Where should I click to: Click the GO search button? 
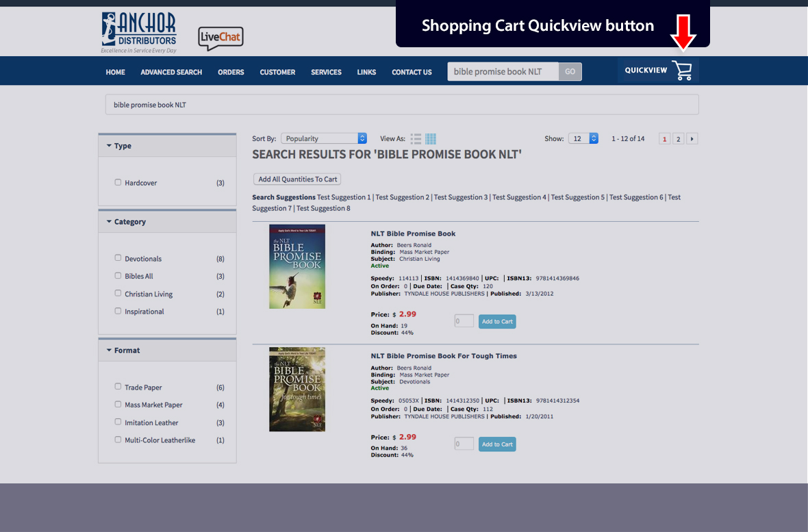pos(570,72)
